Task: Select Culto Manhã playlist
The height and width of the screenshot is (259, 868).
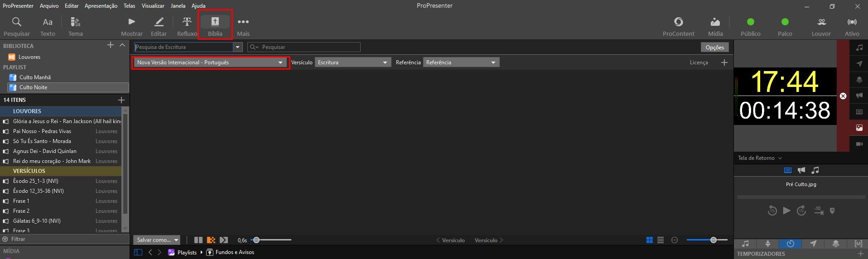Action: 35,77
